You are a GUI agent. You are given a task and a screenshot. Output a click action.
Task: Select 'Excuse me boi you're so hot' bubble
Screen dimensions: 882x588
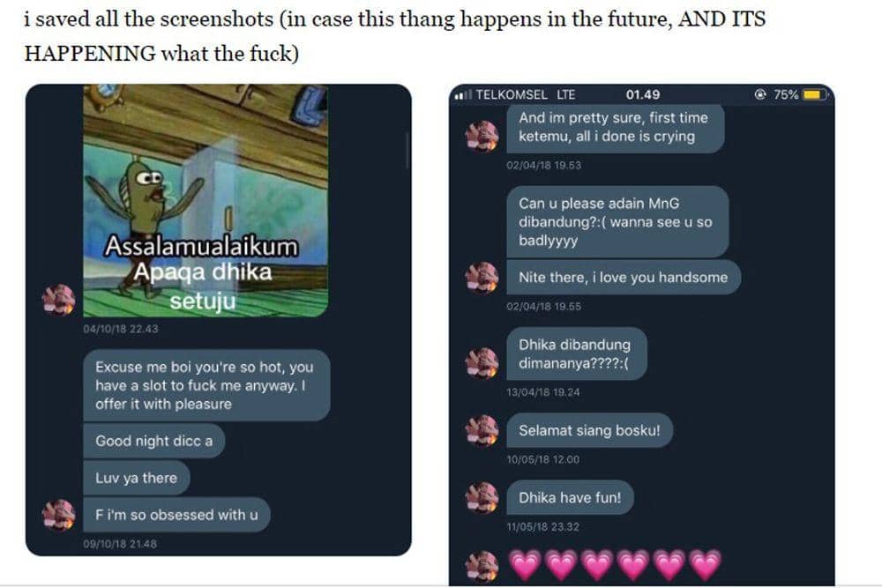click(x=206, y=385)
